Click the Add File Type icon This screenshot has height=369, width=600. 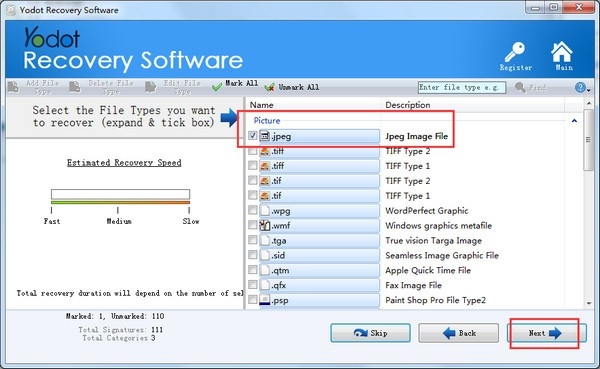click(x=13, y=87)
